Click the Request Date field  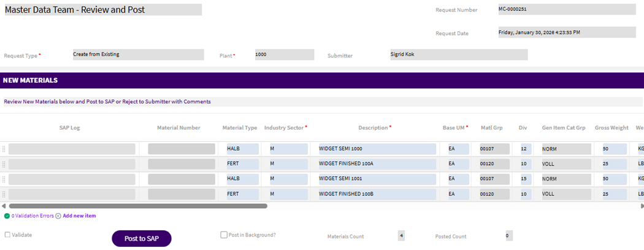tap(567, 33)
